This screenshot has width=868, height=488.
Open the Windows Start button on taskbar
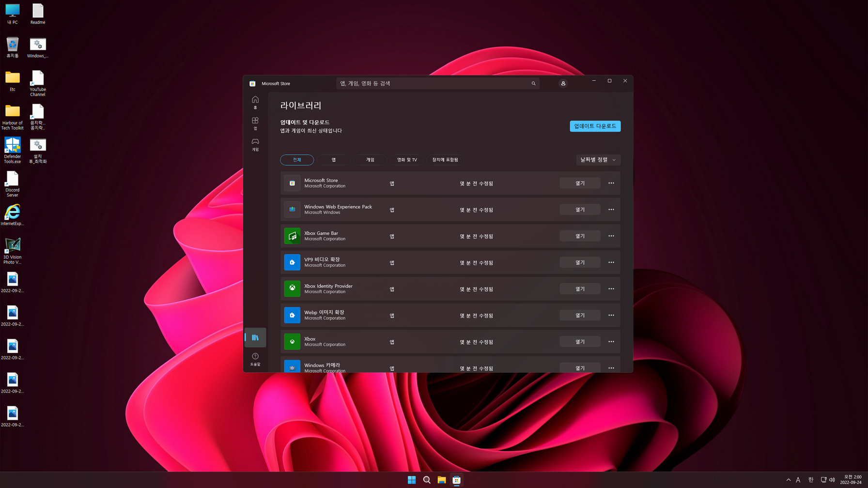click(412, 480)
